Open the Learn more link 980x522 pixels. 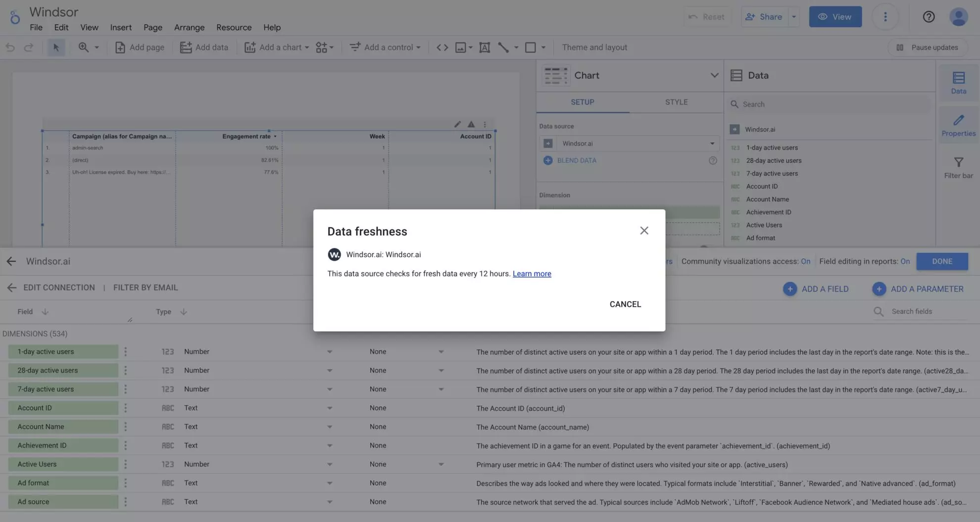[532, 274]
